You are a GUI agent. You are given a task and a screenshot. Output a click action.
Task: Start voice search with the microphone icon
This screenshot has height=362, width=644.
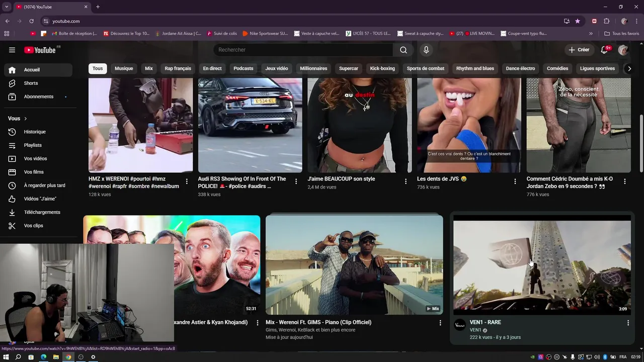(426, 50)
